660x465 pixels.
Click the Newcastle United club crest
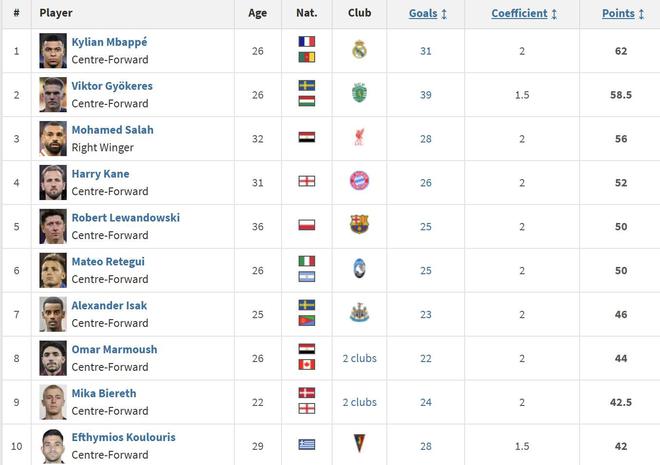[x=360, y=314]
